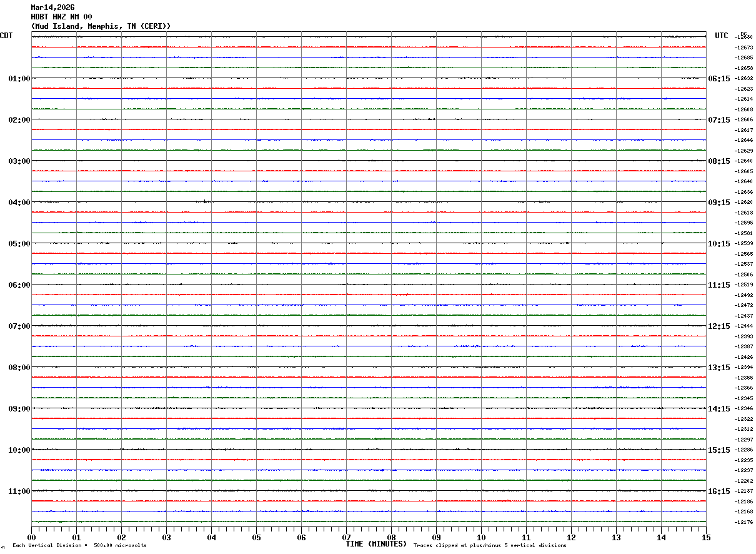Click minute tick label '15' on axis
This screenshot has height=554, width=756.
[706, 537]
